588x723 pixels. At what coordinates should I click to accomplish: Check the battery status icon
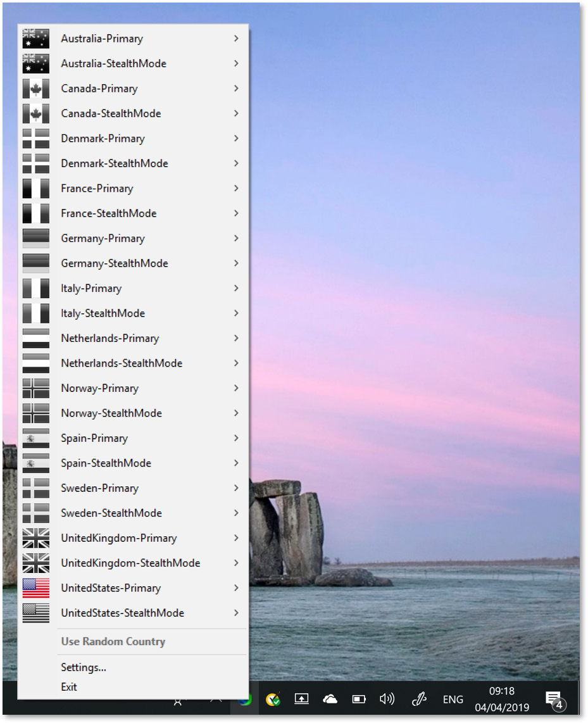(x=359, y=700)
